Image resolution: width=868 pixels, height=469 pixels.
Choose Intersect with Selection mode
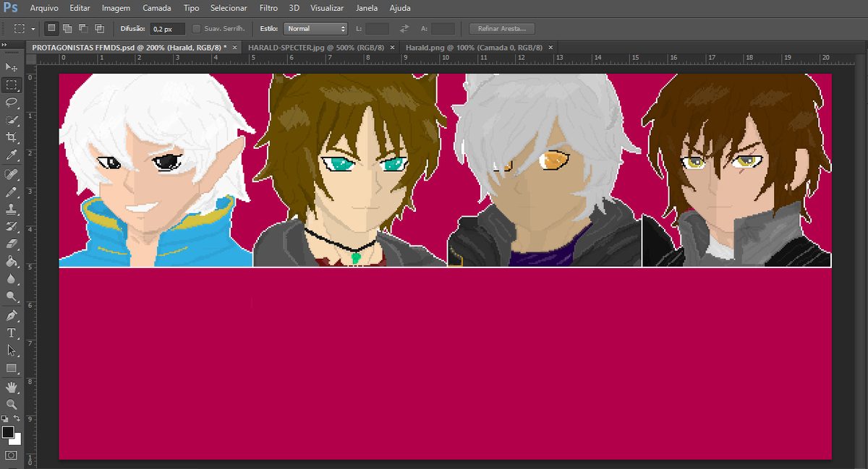(99, 29)
